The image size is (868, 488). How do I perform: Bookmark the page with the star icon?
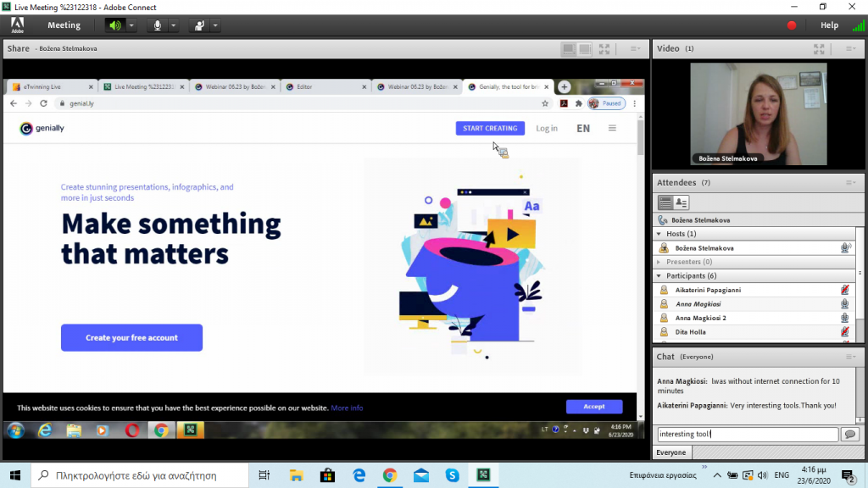[545, 103]
